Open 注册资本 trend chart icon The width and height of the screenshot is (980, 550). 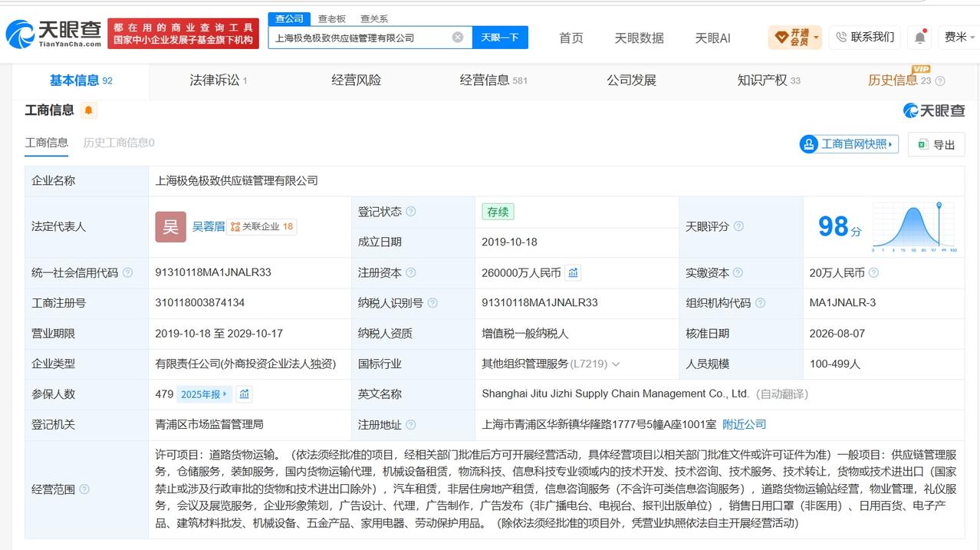click(573, 272)
